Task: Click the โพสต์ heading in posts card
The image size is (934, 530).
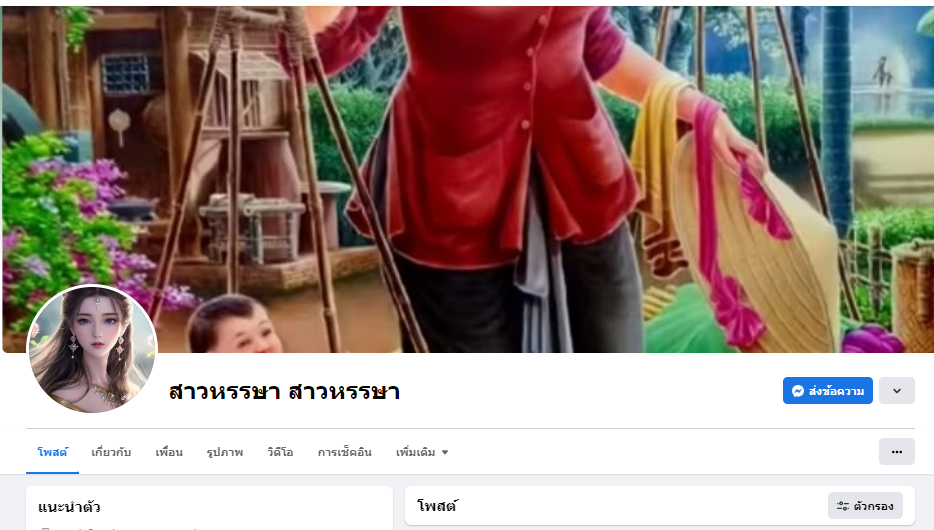Action: pos(437,506)
